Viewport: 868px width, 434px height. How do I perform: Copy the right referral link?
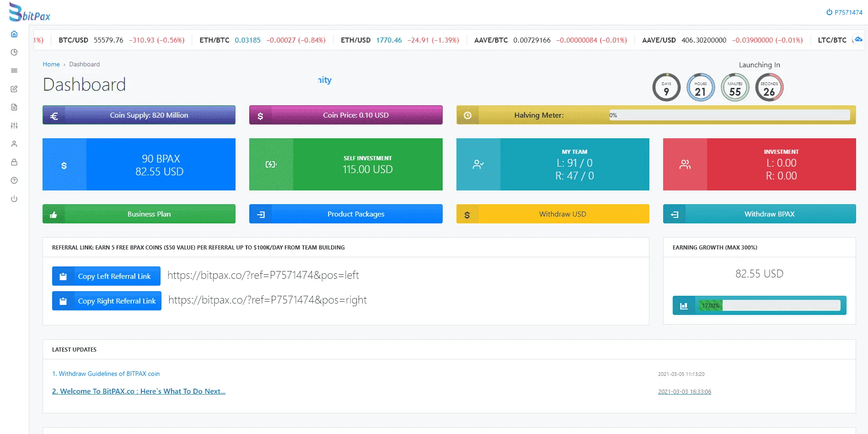107,301
